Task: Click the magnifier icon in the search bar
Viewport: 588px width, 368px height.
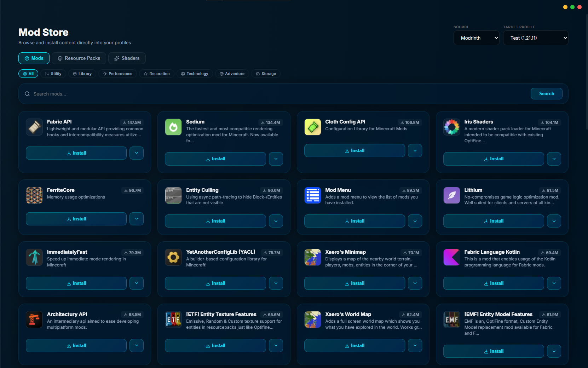Action: click(x=27, y=94)
